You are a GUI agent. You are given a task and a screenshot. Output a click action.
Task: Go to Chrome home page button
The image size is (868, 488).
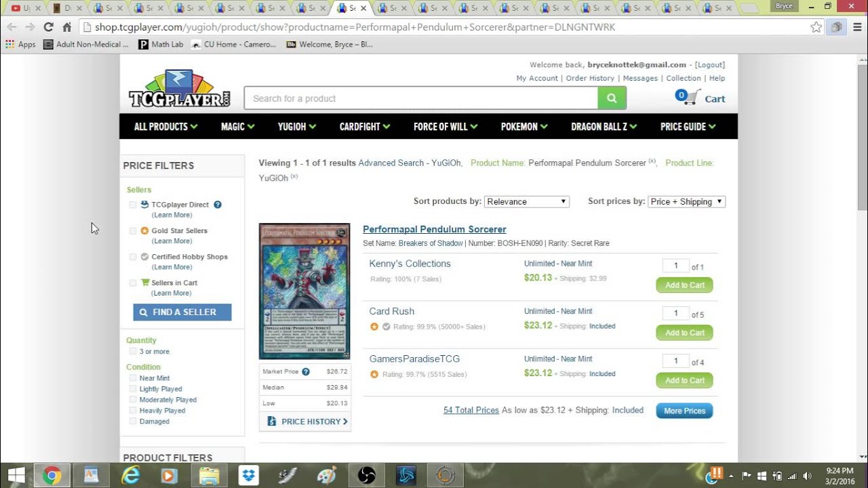(66, 27)
